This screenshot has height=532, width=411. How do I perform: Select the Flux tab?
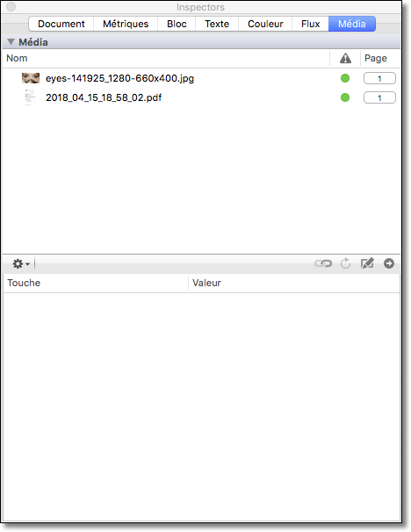[x=311, y=24]
